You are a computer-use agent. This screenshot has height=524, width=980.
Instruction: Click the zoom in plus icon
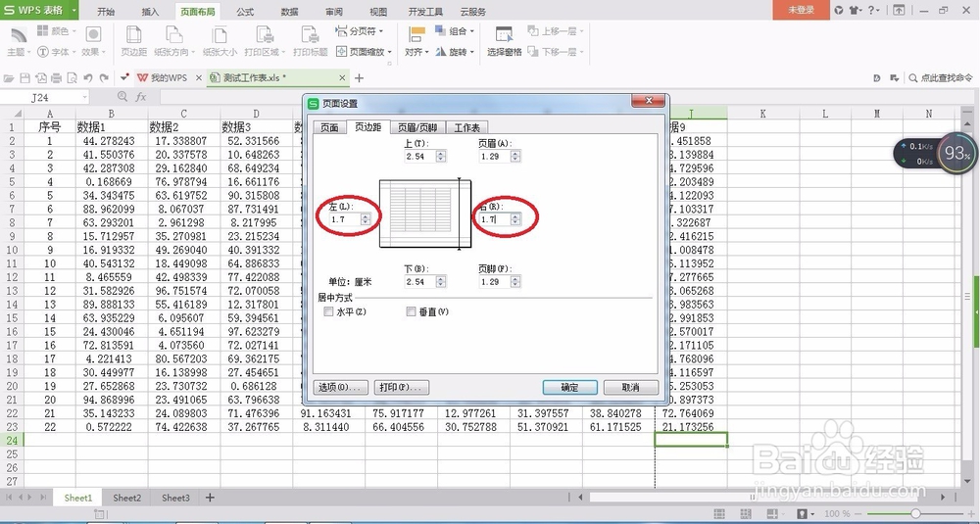point(972,514)
